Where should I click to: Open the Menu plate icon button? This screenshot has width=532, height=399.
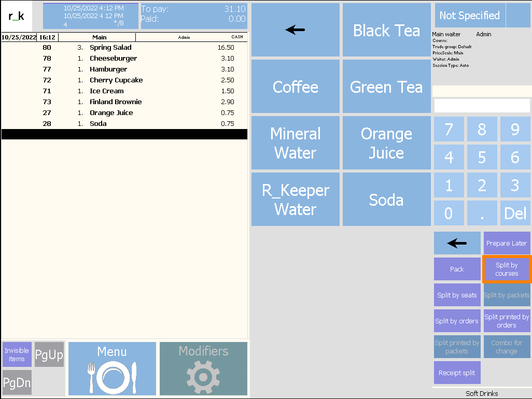(112, 368)
